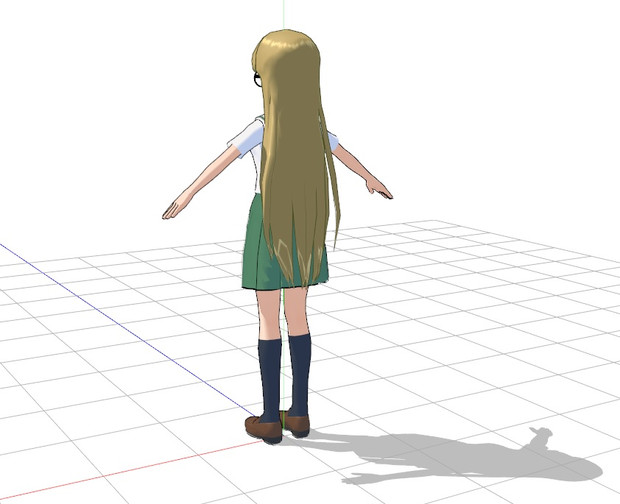Click the brown shoe on the left foot
The width and height of the screenshot is (620, 504).
(x=264, y=429)
